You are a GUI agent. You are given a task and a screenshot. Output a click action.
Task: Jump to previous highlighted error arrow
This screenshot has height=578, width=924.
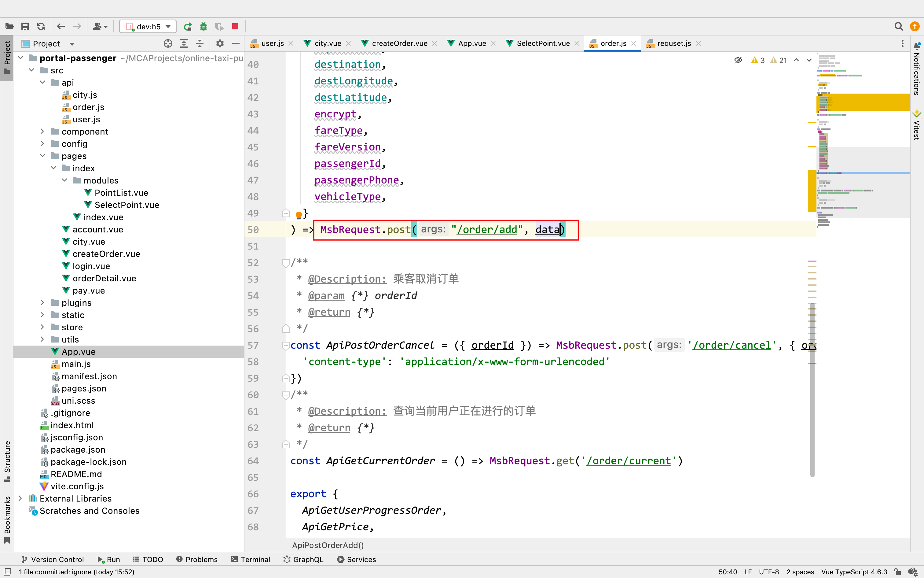[x=797, y=60]
